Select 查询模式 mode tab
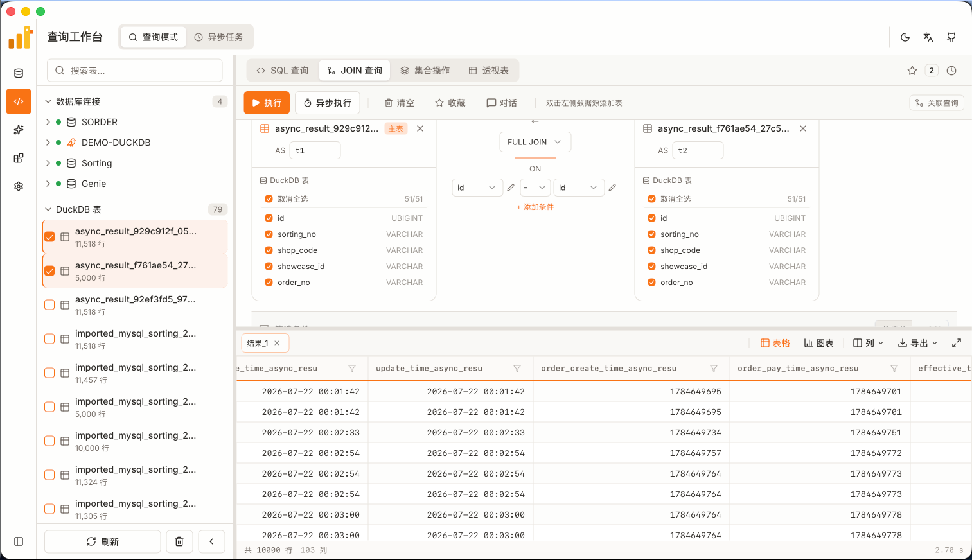Screen dimensions: 972x560 153,37
